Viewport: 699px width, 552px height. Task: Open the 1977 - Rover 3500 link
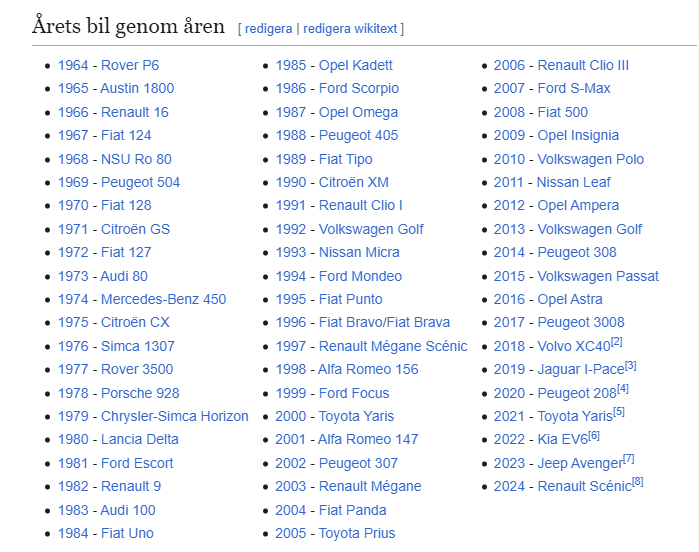point(115,369)
